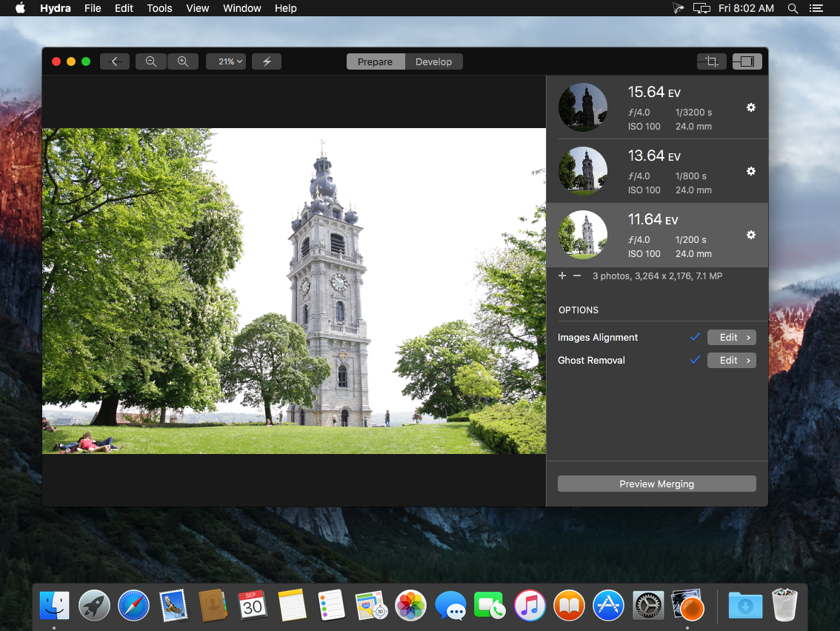Click the Hydra app icon in Dock
This screenshot has width=840, height=631.
tap(687, 606)
